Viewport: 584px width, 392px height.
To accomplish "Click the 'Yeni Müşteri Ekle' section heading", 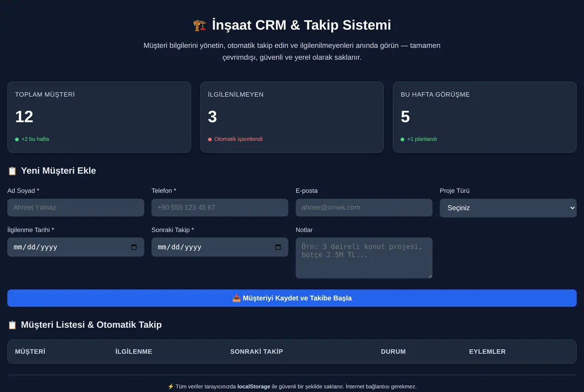I will (x=58, y=171).
